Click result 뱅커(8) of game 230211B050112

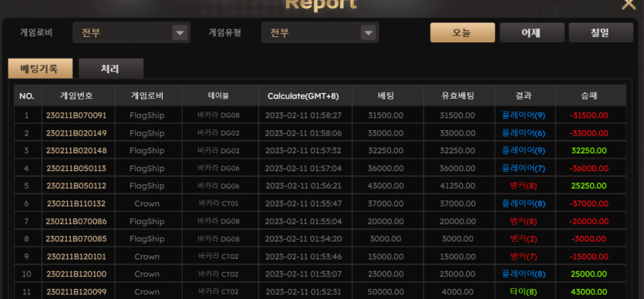click(523, 186)
